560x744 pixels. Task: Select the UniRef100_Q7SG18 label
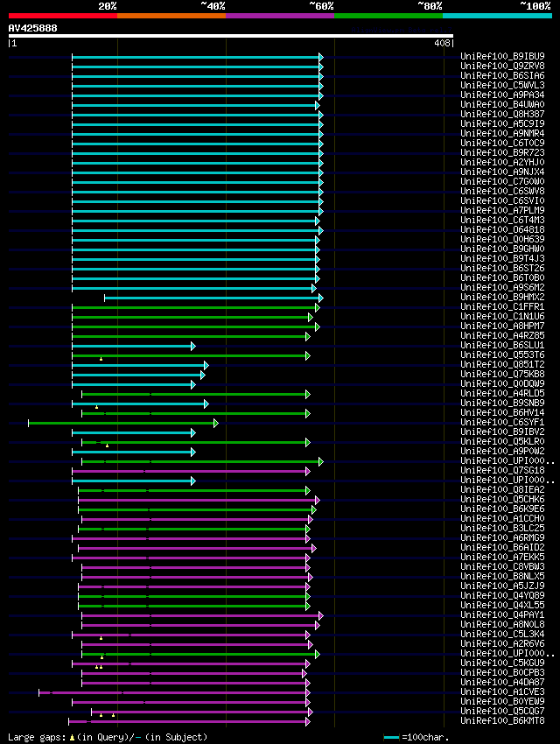pos(502,470)
